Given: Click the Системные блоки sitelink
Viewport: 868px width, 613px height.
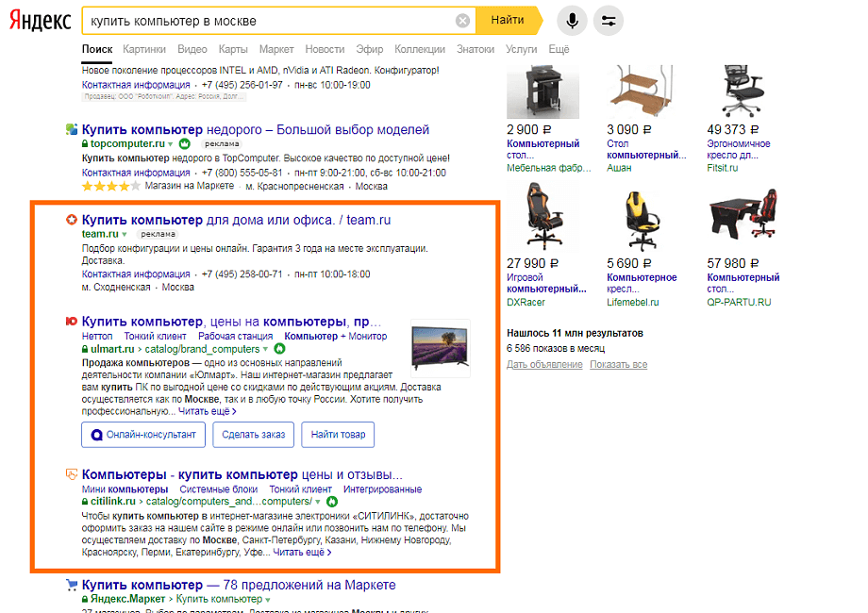Looking at the screenshot, I should point(219,489).
